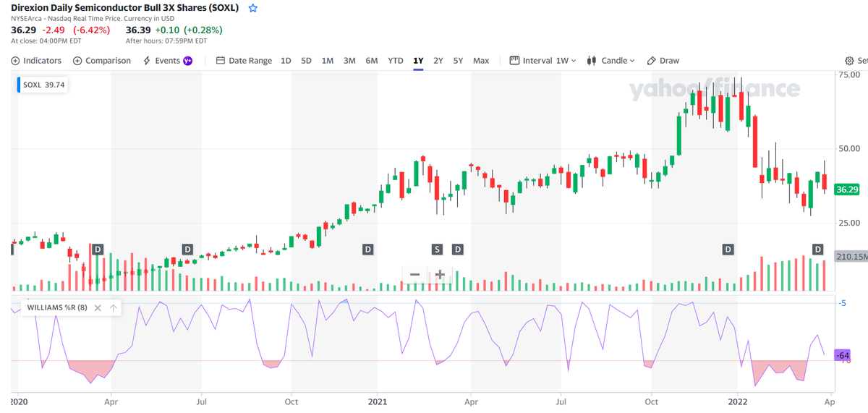This screenshot has height=413, width=868.
Task: Click the SOXL 39.74 series label
Action: coord(44,85)
